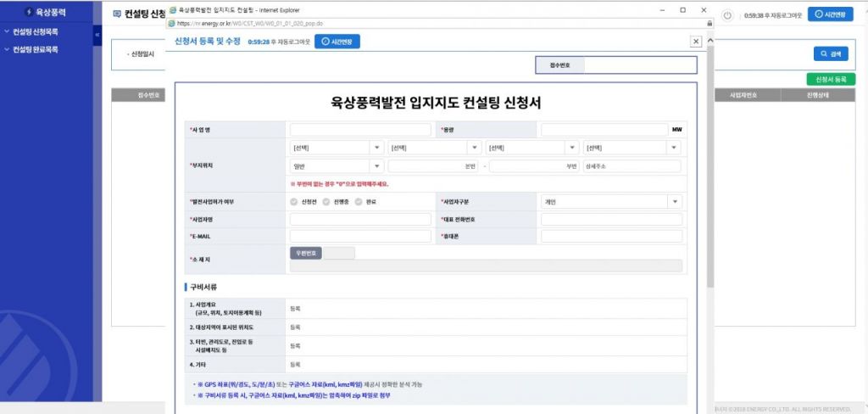Expand 컨설팅 완료목록 in the sidebar
The height and width of the screenshot is (414, 868).
click(x=36, y=49)
